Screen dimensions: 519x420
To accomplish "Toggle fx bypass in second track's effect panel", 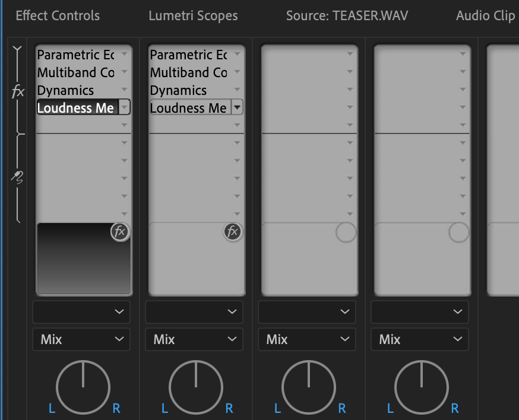I will [233, 232].
